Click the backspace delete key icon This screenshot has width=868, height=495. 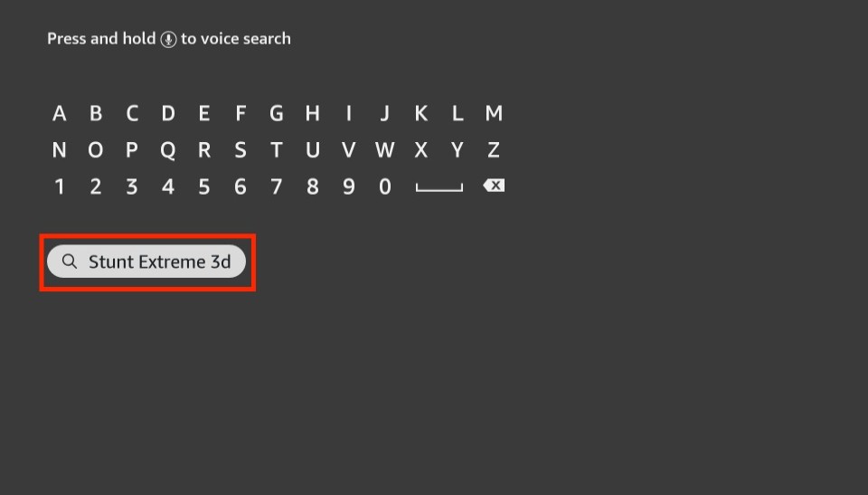pyautogui.click(x=494, y=186)
